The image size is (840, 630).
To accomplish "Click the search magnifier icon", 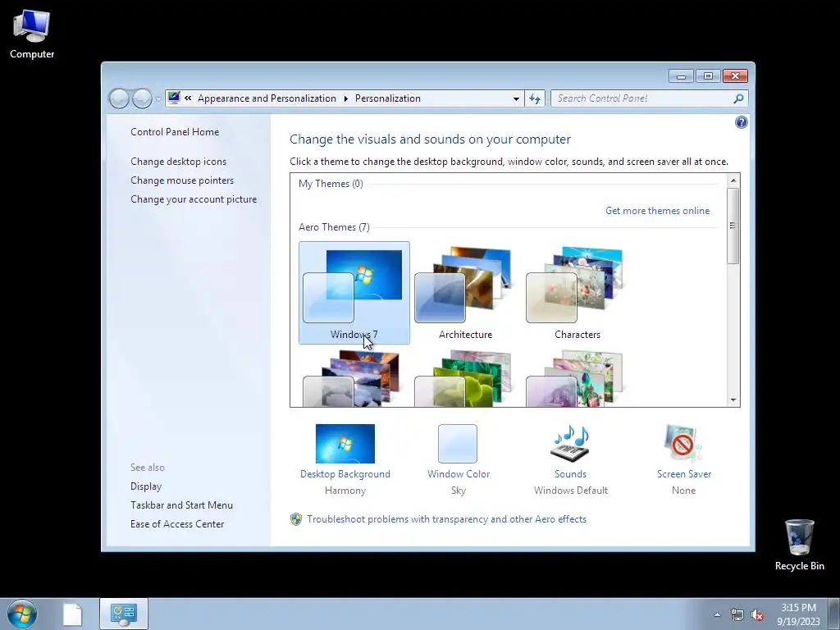I will click(x=739, y=98).
